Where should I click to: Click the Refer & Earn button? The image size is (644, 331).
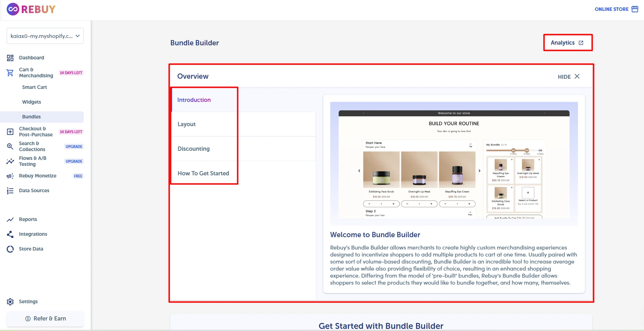pyautogui.click(x=45, y=319)
